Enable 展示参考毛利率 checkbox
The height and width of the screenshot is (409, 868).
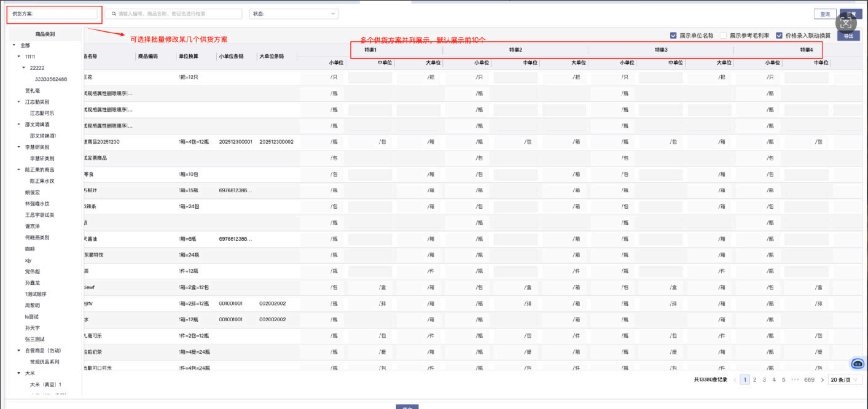pyautogui.click(x=723, y=36)
